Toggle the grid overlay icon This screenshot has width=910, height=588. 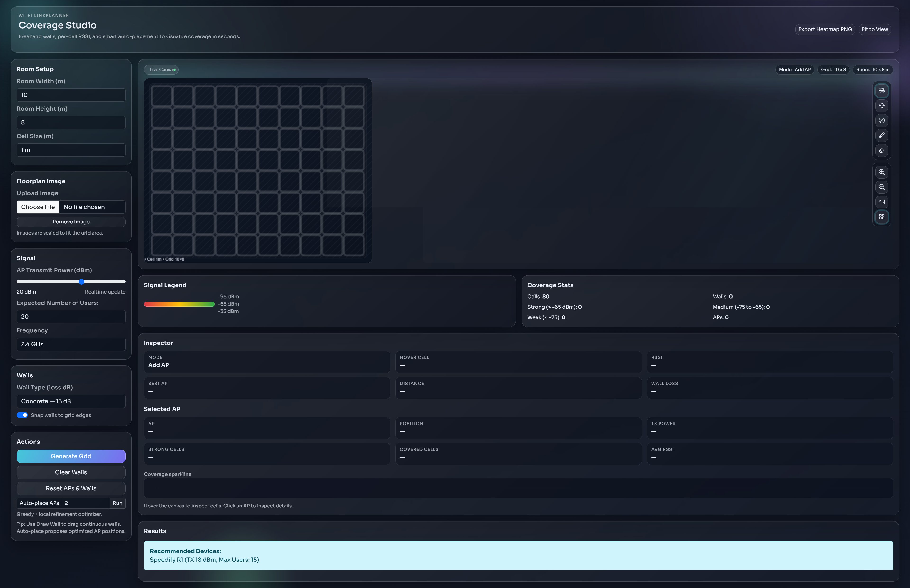pyautogui.click(x=882, y=217)
